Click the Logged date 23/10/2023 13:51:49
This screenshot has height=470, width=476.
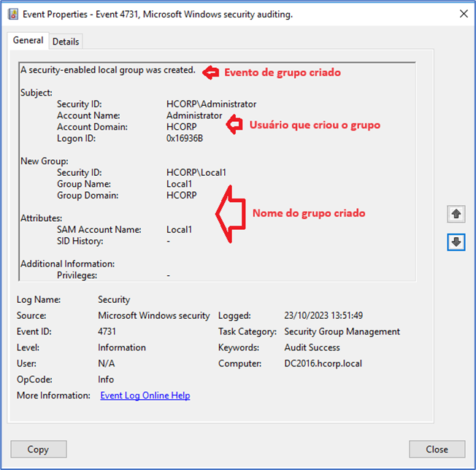323,316
